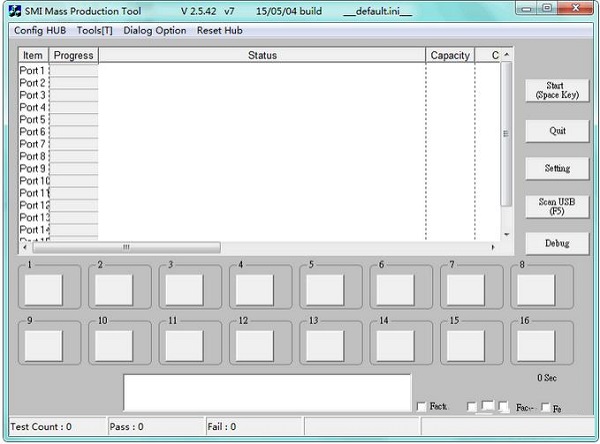Click port slot box 16
Viewport: 600px width, 444px height.
[x=536, y=346]
